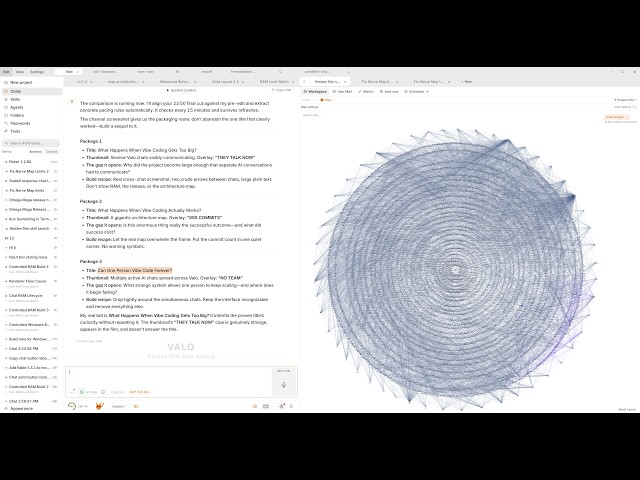Select the Created sort button

coord(52,152)
